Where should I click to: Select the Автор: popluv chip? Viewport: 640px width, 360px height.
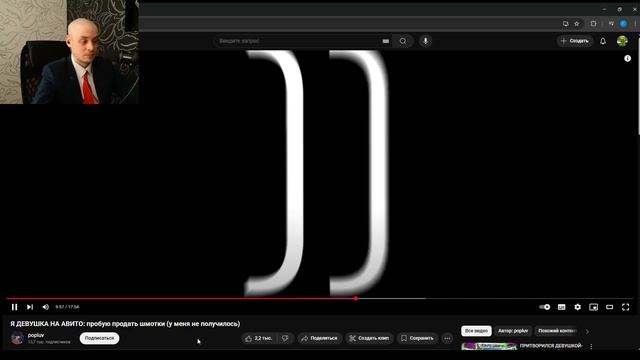tap(513, 331)
